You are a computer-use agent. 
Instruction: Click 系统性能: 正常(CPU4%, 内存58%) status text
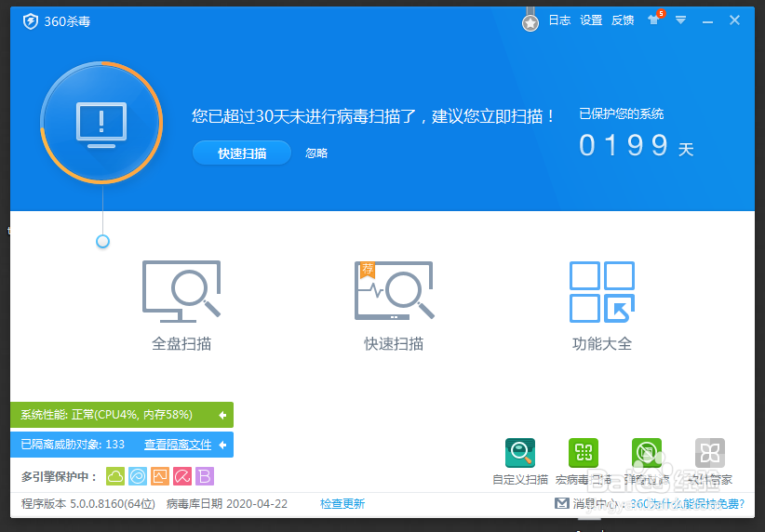[106, 415]
